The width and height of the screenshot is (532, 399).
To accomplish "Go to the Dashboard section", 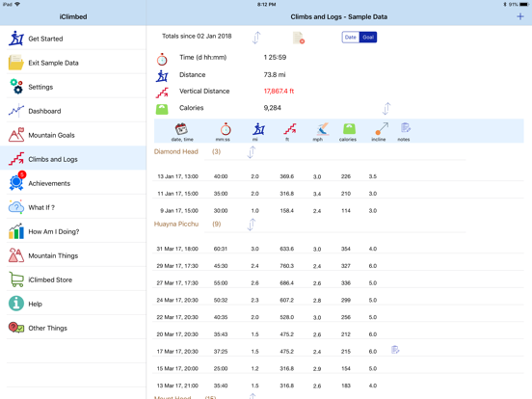I will coord(73,111).
